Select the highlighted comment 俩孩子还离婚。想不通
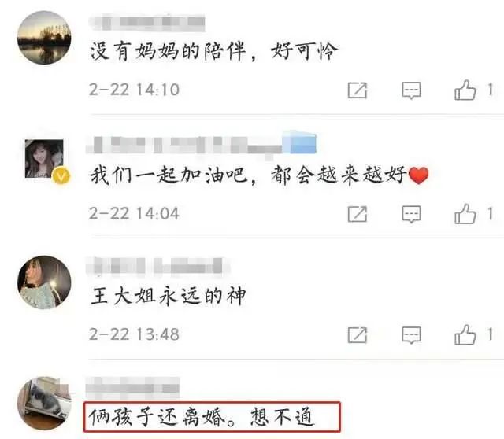The image size is (504, 439). (x=212, y=416)
